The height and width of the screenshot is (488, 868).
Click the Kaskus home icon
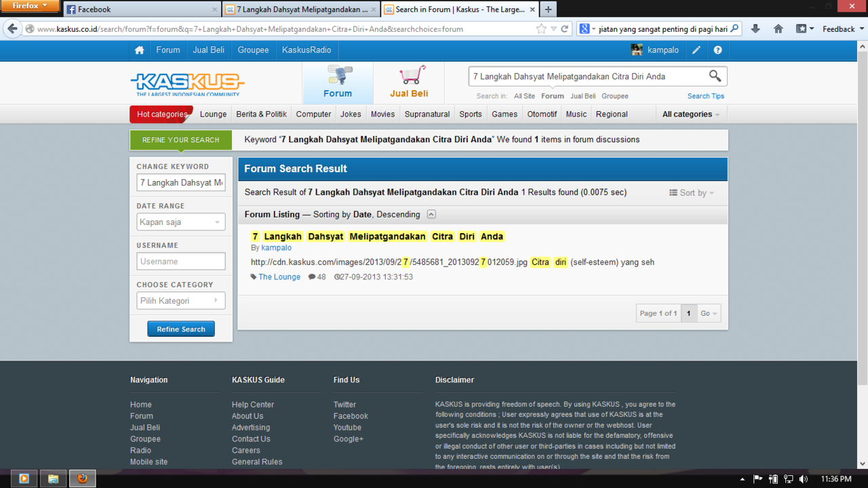(139, 50)
